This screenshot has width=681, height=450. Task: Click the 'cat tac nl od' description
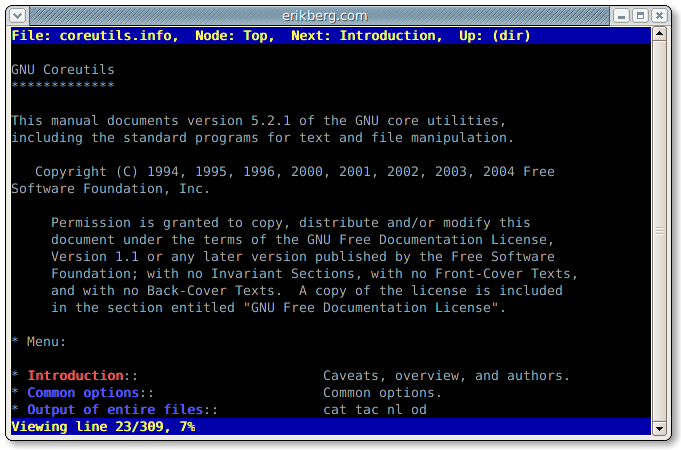[x=375, y=410]
